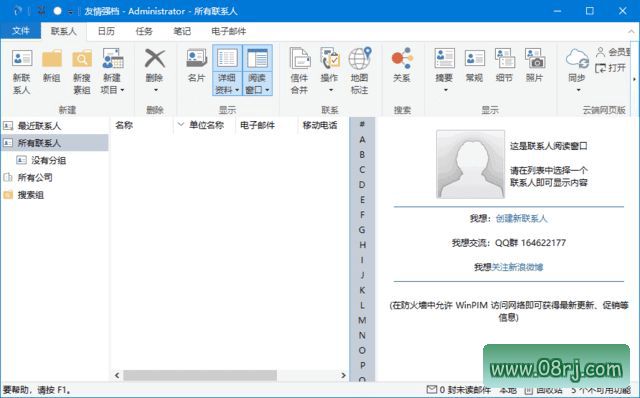
Task: Click the list's scroll-right arrow
Action: pyautogui.click(x=343, y=375)
